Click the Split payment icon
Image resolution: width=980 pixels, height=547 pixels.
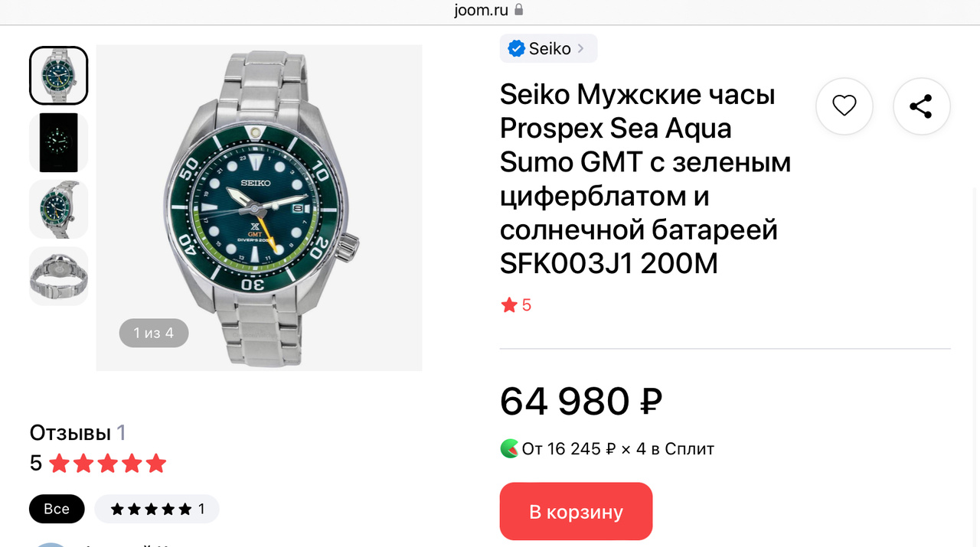[x=509, y=448]
